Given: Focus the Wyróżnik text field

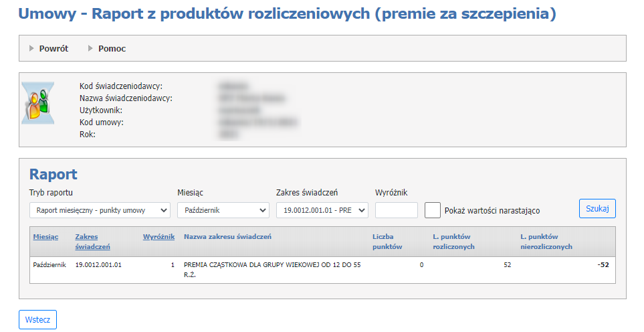Looking at the screenshot, I should coord(396,210).
